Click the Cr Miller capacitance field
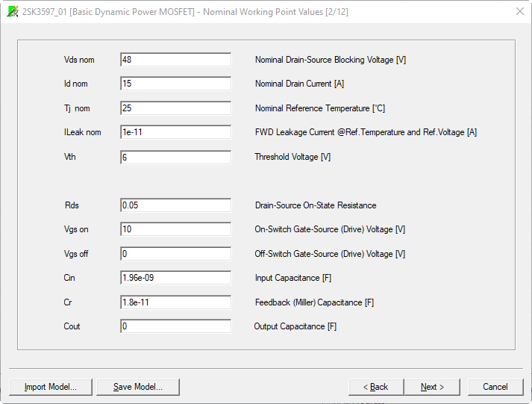The height and width of the screenshot is (404, 532). [175, 302]
